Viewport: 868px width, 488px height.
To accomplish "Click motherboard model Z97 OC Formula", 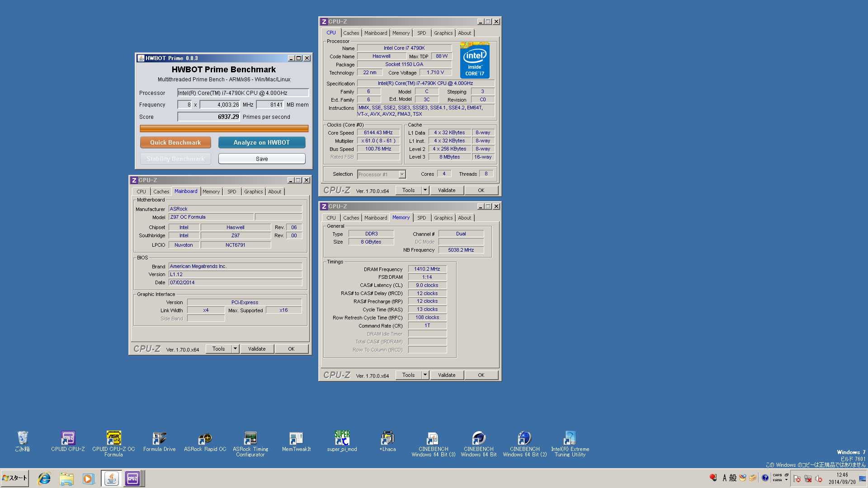I will pyautogui.click(x=211, y=217).
